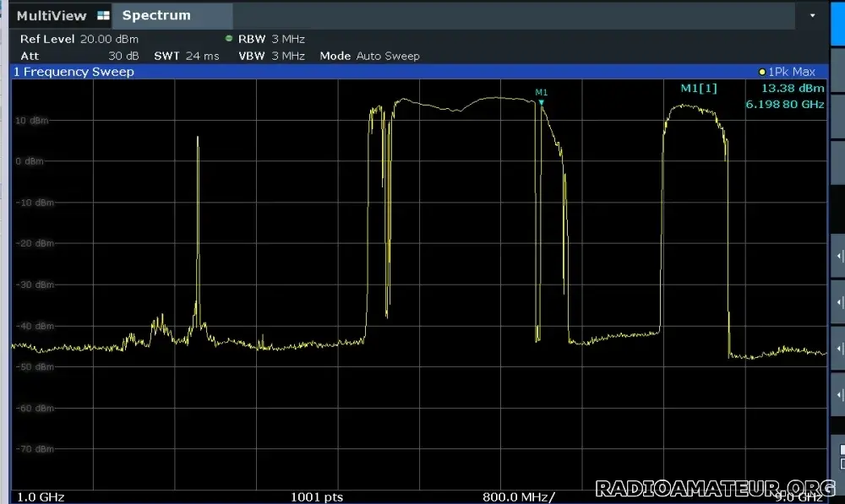Click the M1[1] marker readout label
The width and height of the screenshot is (845, 504).
(698, 88)
